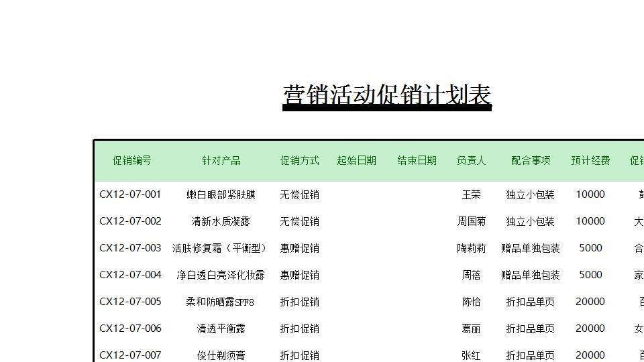This screenshot has width=644, height=362.
Task: Select product cell 活肤修复霜（平衡型）
Action: [x=221, y=248]
